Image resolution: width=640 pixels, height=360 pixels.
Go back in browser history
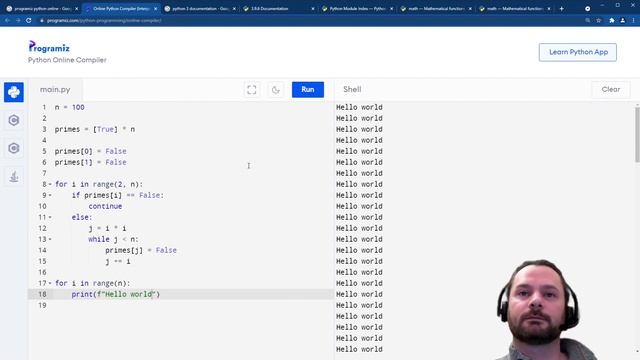click(7, 20)
